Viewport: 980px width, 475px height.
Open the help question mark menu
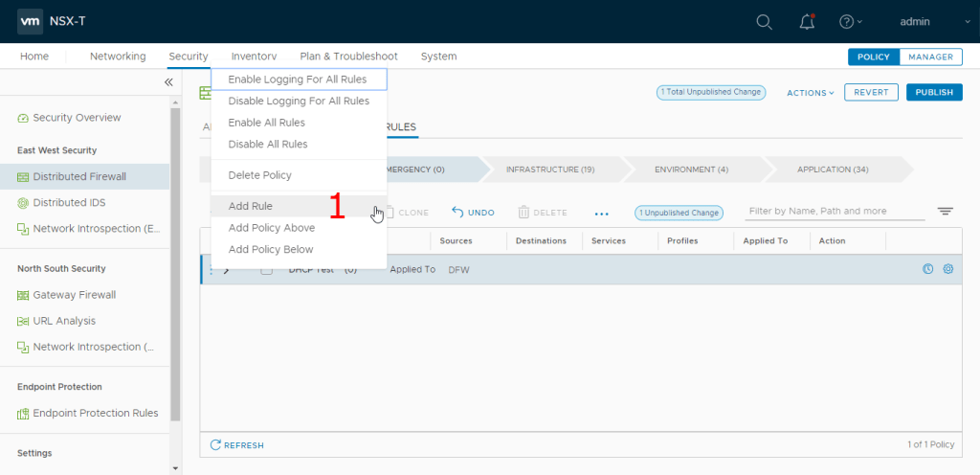point(847,22)
